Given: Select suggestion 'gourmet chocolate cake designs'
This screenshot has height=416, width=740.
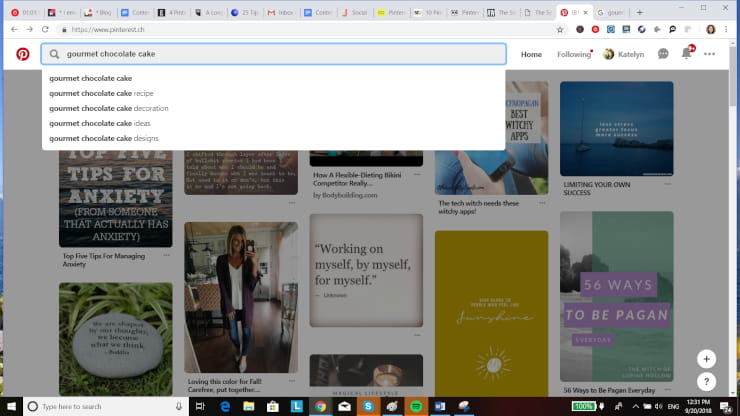Looking at the screenshot, I should (x=104, y=139).
